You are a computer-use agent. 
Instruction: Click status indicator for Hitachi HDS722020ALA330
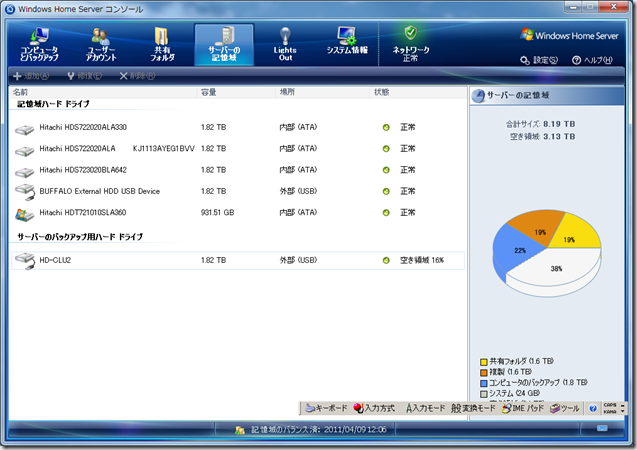point(386,128)
